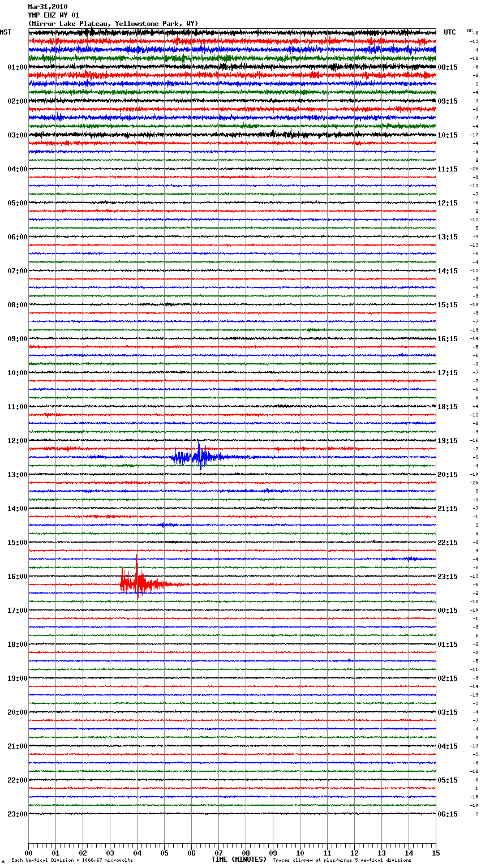481x868 pixels.
Task: Select the "17:00" MST time label
Action: 18,611
